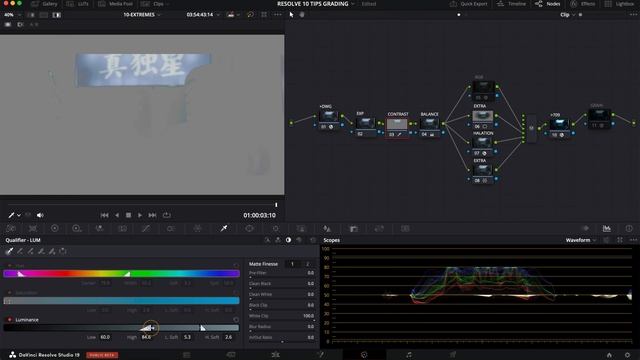Open the HDR wheels palette
This screenshot has width=640, height=360.
77,229
